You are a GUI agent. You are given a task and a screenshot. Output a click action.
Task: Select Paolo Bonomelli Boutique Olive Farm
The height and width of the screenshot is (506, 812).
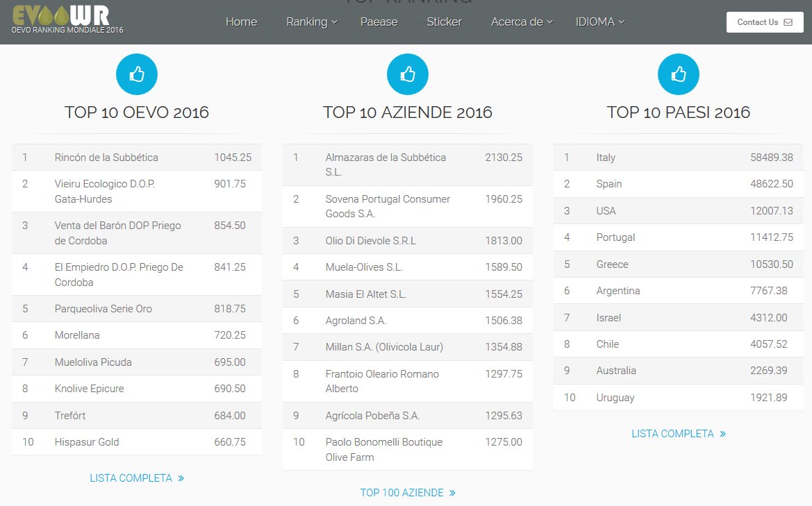(x=408, y=450)
